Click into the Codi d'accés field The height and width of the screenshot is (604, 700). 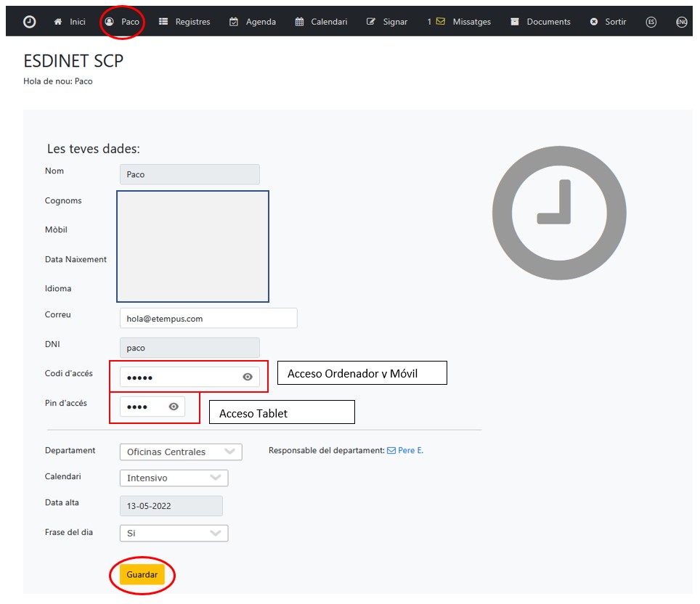(x=190, y=377)
